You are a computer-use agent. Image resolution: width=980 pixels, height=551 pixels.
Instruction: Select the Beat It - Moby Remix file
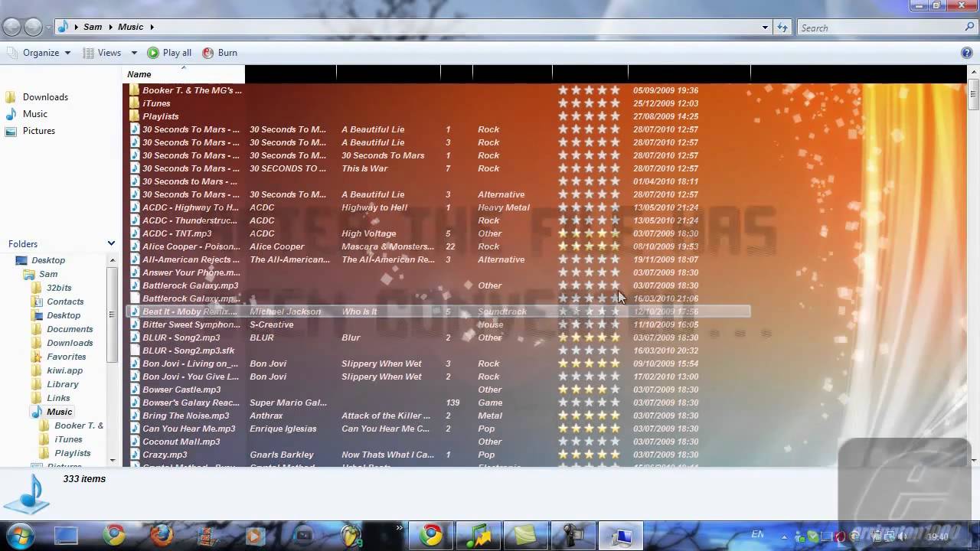(x=437, y=311)
